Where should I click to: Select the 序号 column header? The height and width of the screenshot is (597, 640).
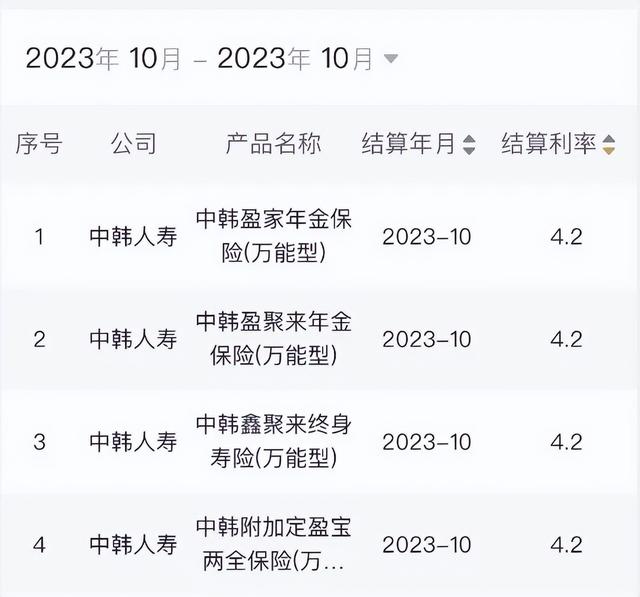click(39, 144)
